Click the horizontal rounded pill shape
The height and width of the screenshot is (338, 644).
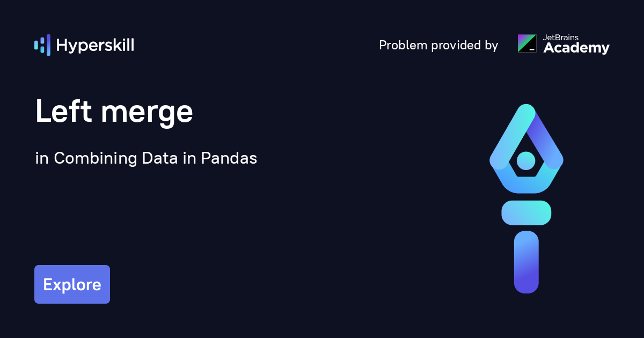click(526, 212)
